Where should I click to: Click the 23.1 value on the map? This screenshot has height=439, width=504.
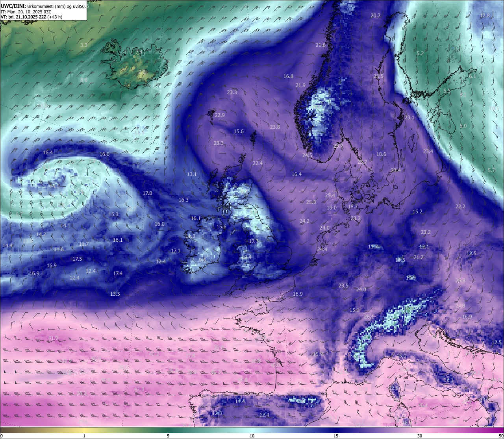pos(409,118)
